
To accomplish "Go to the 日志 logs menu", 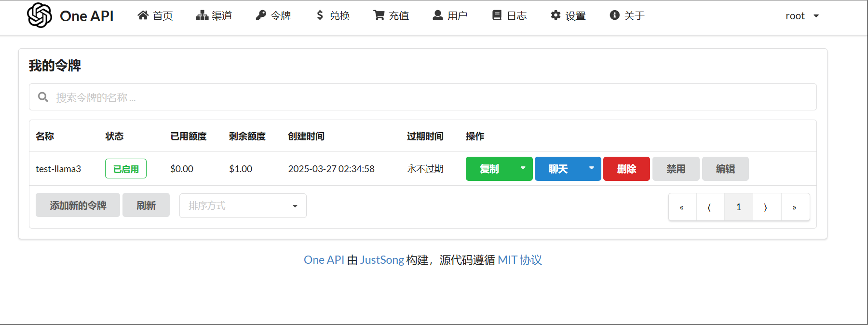I will click(509, 16).
